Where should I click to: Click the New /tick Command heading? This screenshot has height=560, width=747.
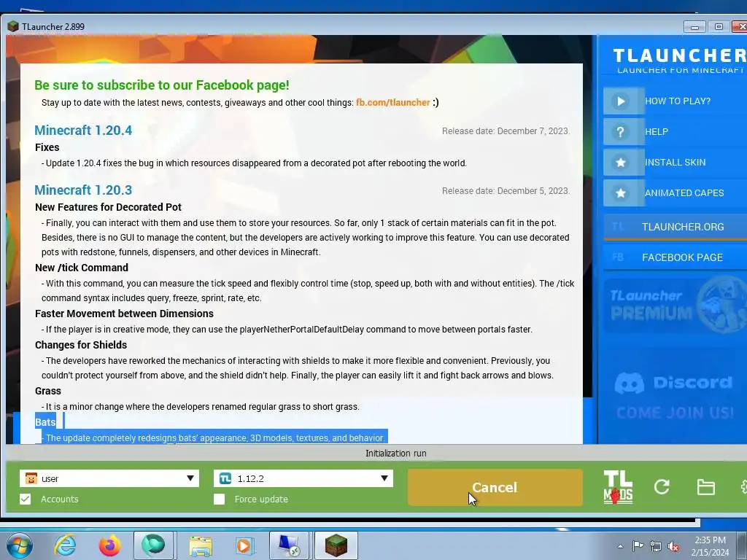click(x=82, y=268)
